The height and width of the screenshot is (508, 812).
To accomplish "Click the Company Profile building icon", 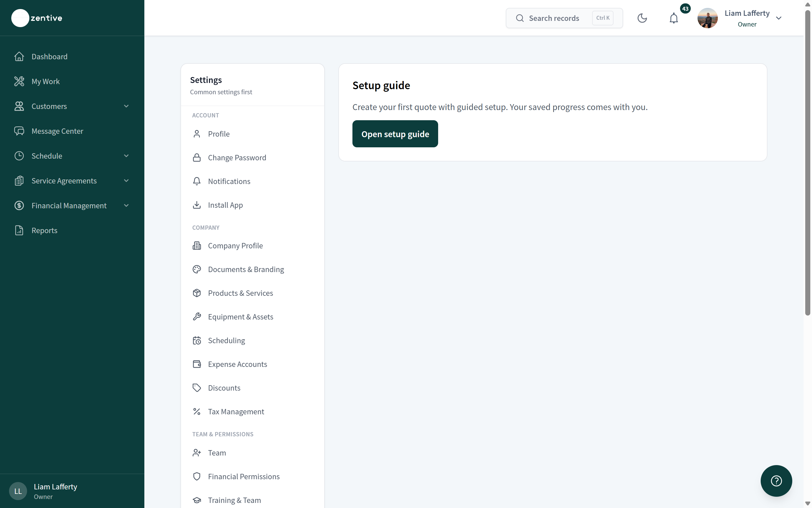I will coord(197,246).
